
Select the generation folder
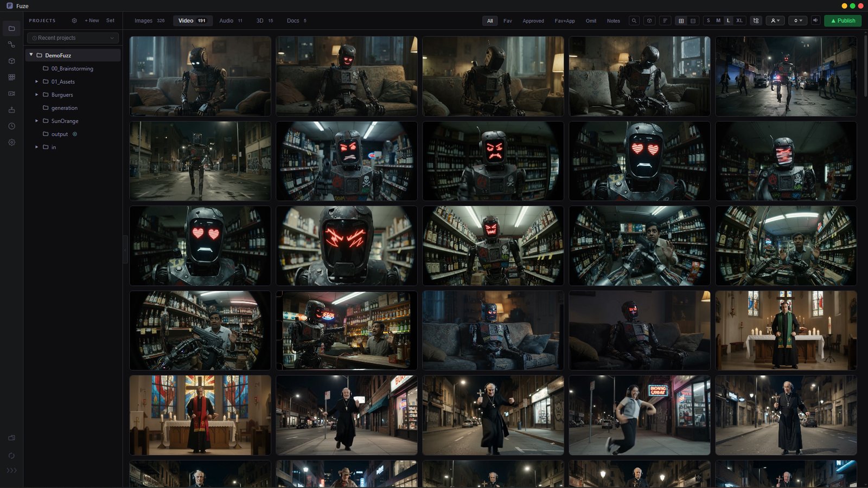[65, 108]
